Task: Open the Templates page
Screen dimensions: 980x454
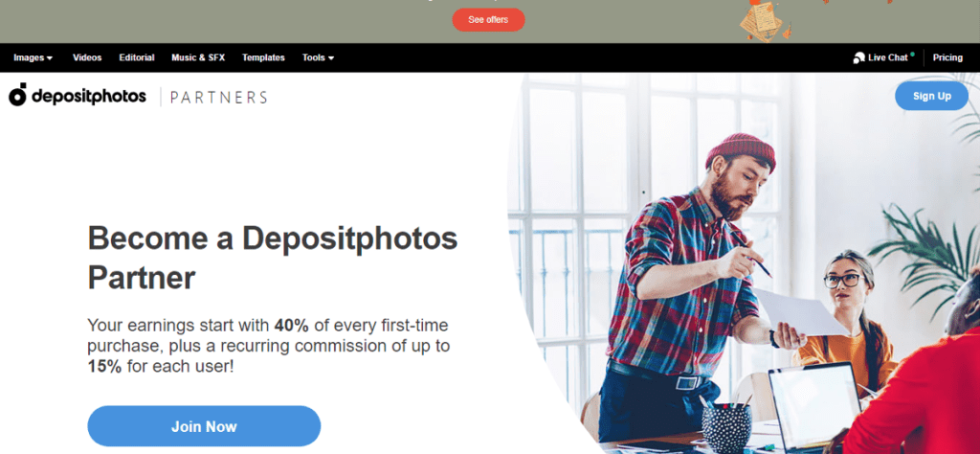Action: (x=263, y=57)
